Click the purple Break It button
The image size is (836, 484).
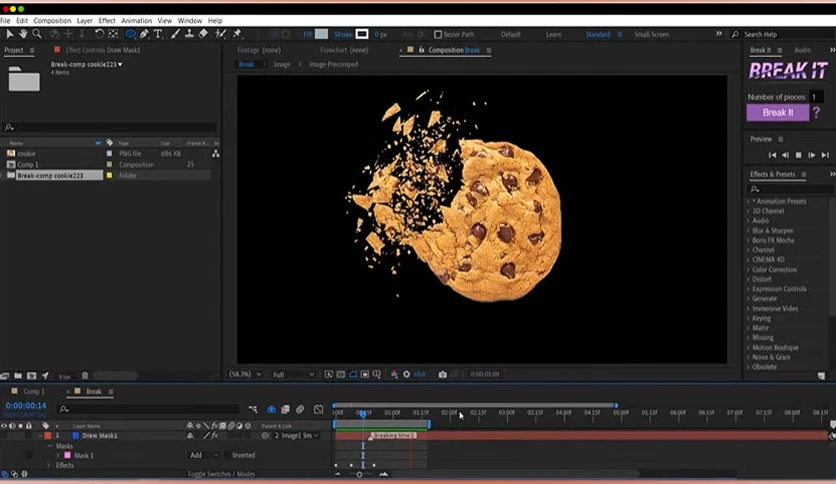click(778, 112)
